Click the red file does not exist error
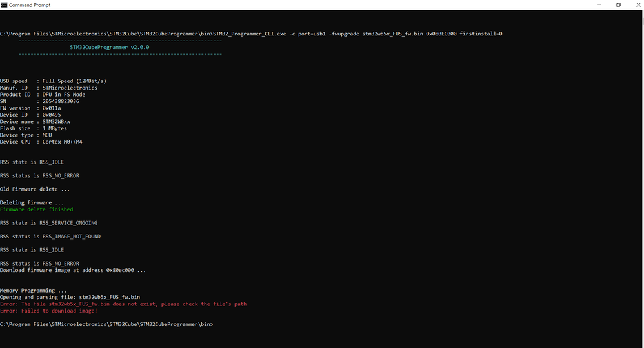Screen dimensions: 644x348 click(x=123, y=304)
